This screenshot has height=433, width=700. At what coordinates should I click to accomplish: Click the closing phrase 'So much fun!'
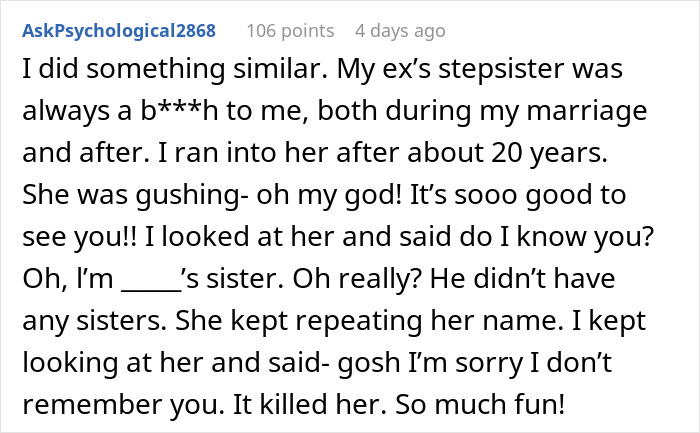(480, 404)
